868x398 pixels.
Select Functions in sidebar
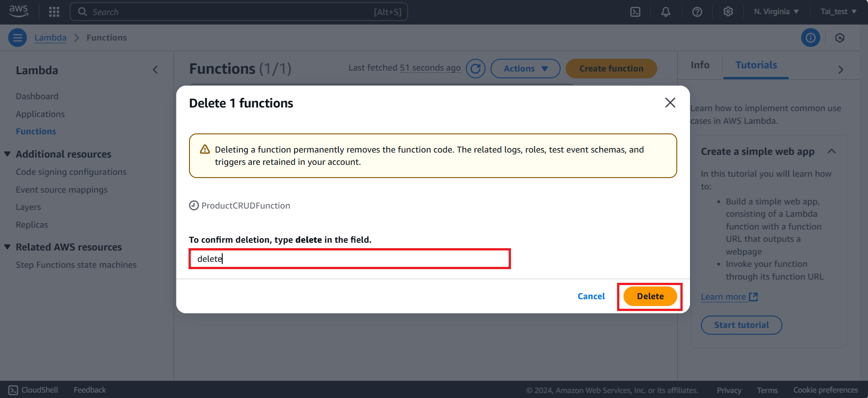[x=36, y=132]
